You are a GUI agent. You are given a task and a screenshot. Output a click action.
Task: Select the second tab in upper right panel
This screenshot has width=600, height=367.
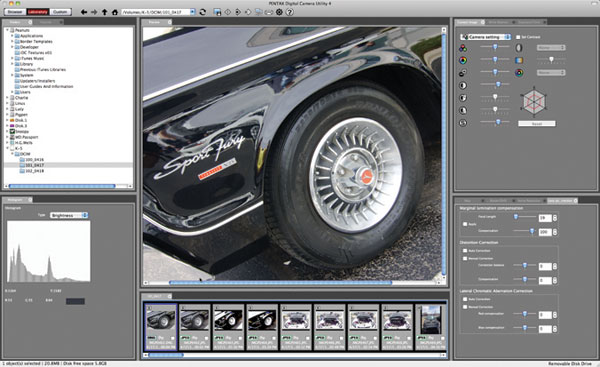(500, 22)
